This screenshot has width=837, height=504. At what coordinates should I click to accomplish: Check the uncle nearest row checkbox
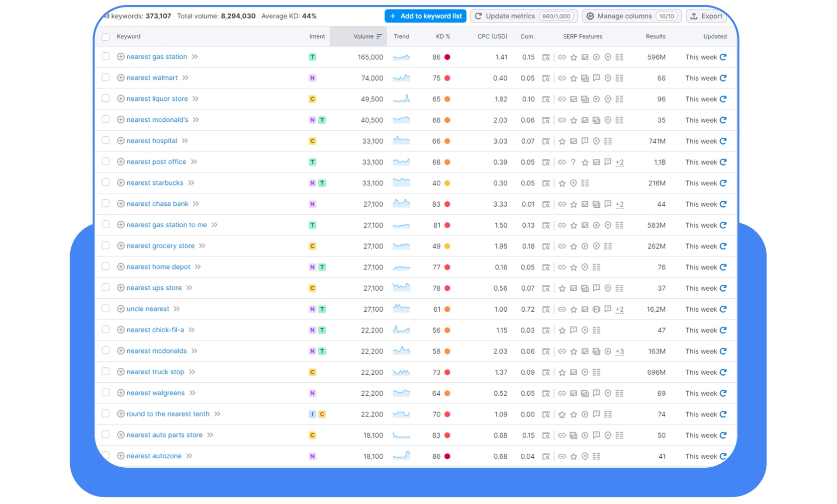coord(105,308)
